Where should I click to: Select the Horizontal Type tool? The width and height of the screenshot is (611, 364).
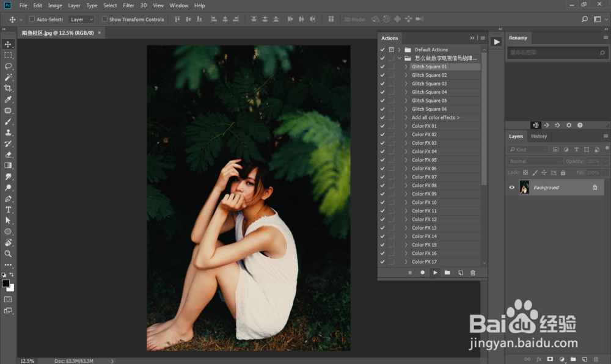(8, 209)
